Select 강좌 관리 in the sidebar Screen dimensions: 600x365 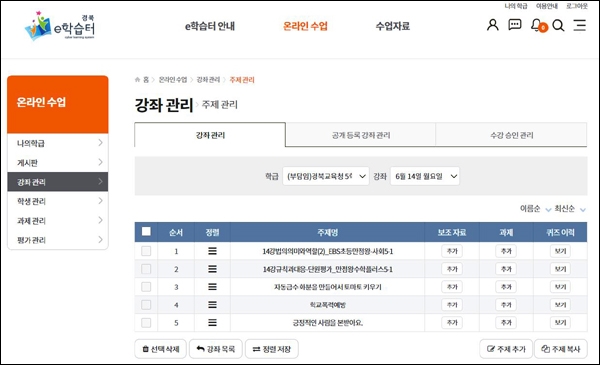coord(58,182)
